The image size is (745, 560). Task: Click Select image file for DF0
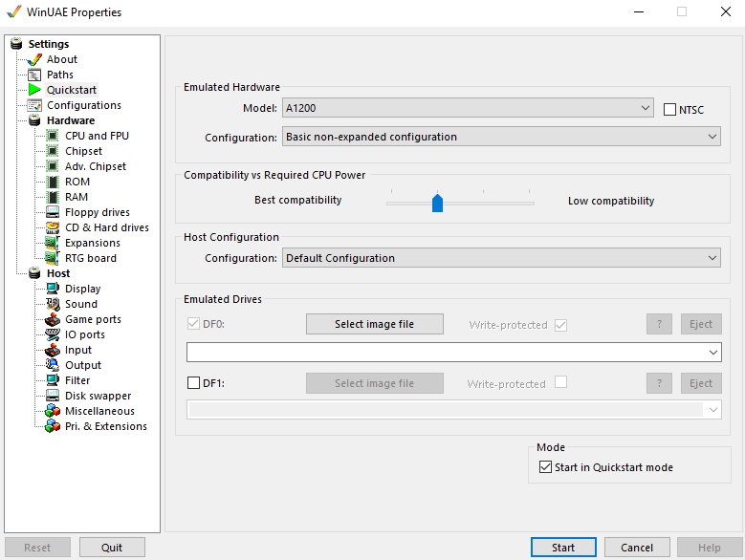point(374,325)
